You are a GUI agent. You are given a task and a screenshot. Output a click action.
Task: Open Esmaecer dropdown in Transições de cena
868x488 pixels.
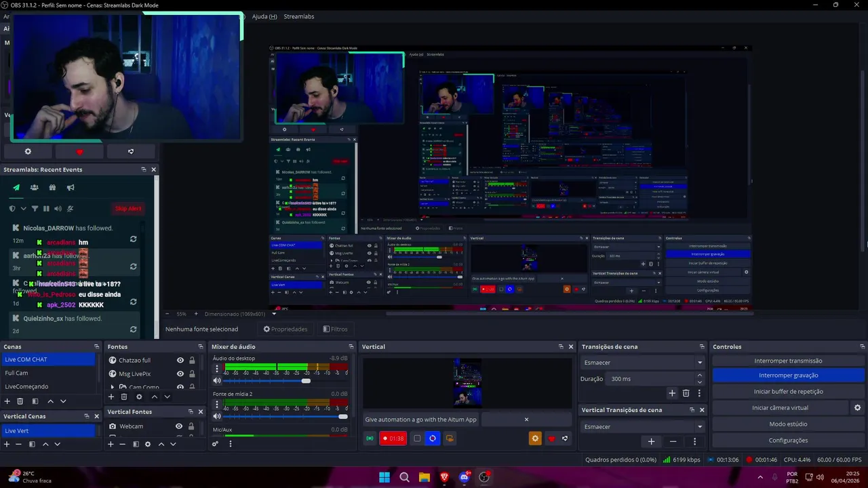(x=643, y=363)
